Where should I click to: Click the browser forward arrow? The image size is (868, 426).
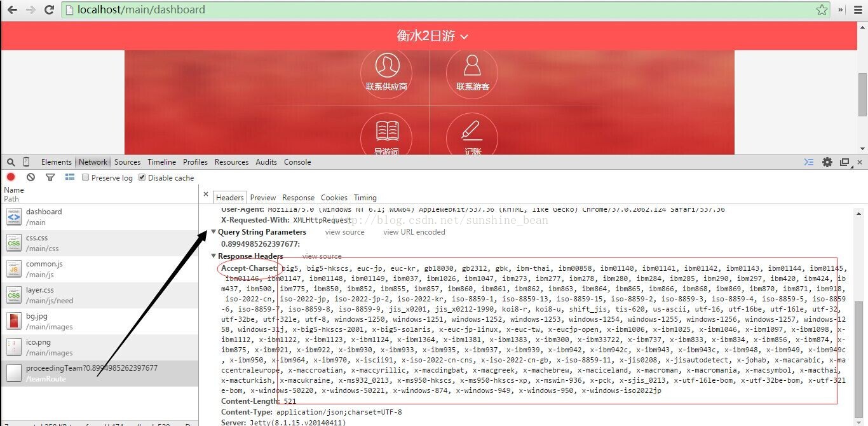pos(30,10)
